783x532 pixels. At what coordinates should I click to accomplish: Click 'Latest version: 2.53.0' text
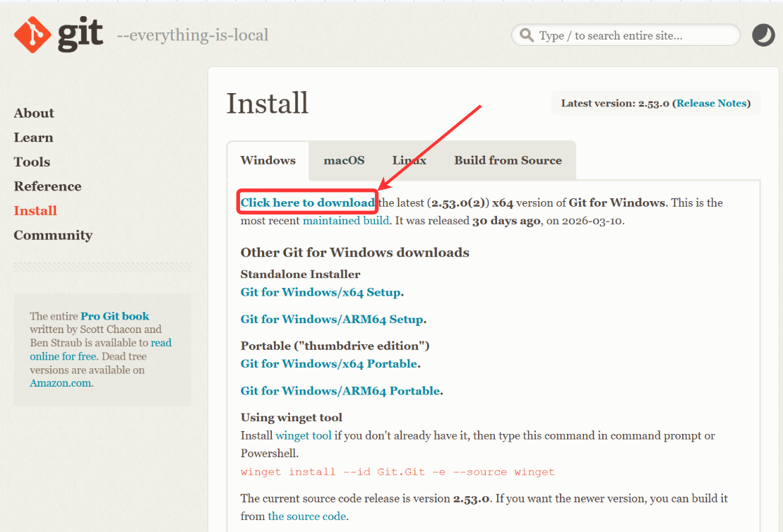tap(615, 103)
